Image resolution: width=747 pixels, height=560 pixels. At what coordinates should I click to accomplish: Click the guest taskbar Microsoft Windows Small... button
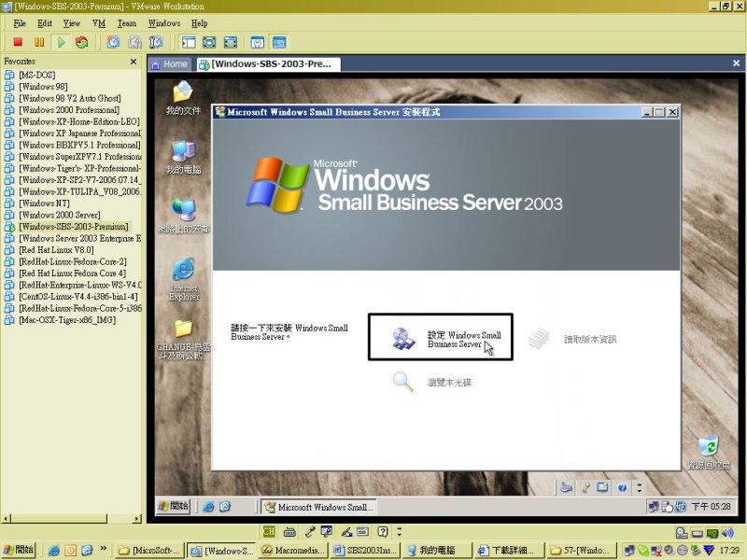[x=318, y=507]
